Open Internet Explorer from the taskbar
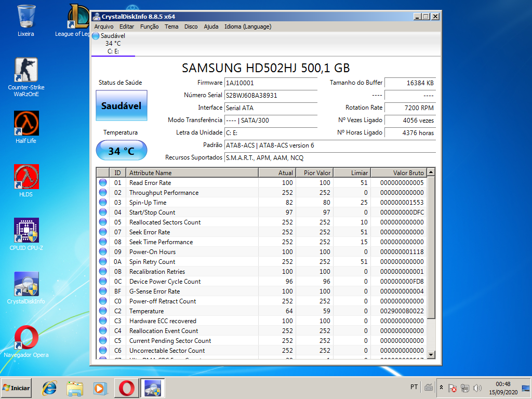Screen dimensions: 532x399 click(49, 388)
